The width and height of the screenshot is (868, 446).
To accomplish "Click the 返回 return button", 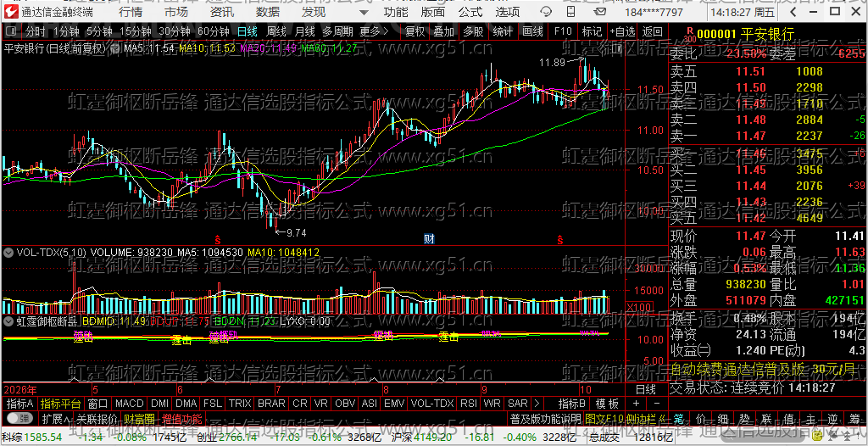I will click(x=652, y=31).
